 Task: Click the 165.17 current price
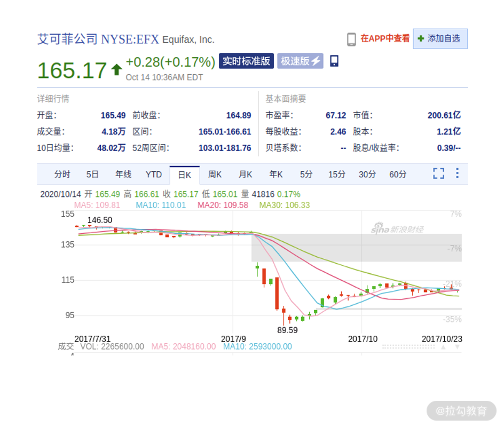[72, 70]
